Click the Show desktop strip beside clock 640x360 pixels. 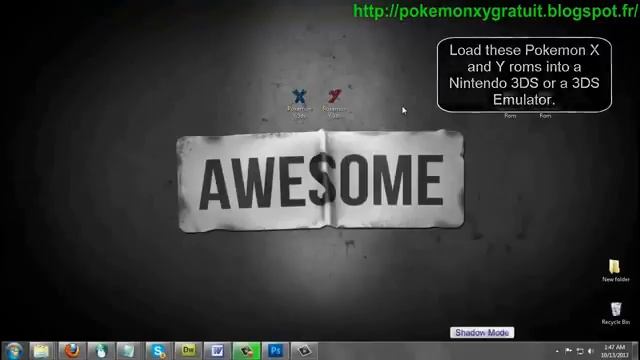point(636,351)
